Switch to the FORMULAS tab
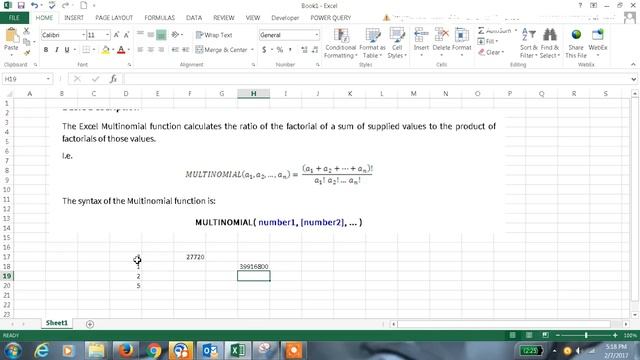The height and width of the screenshot is (360, 640). (160, 18)
